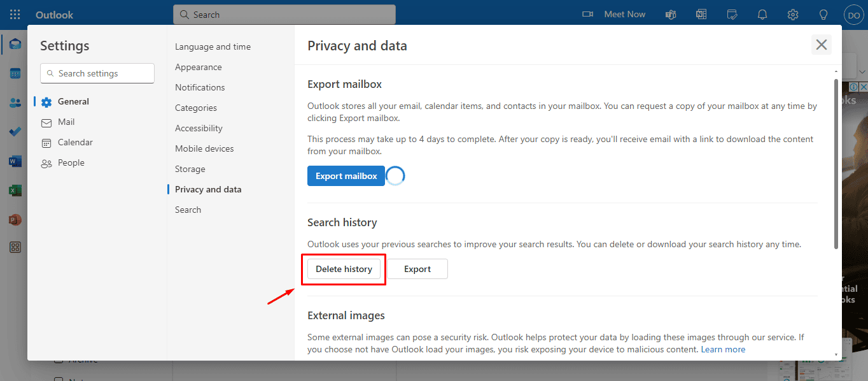Open Search settings page
Image resolution: width=868 pixels, height=381 pixels.
coord(188,210)
